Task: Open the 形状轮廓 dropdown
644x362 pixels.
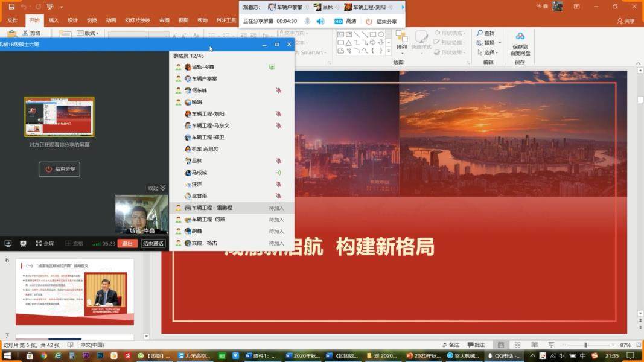Action: [x=449, y=43]
